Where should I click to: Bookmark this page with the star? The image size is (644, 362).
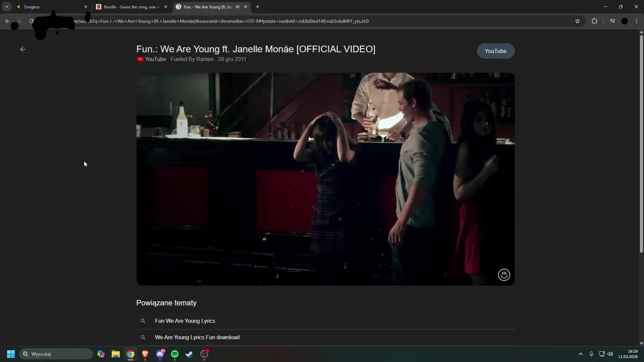[578, 21]
